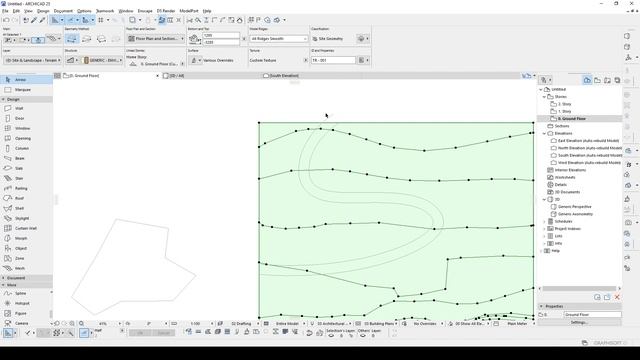Click the Undo icon in toolbar
640x360 pixels.
click(6, 20)
